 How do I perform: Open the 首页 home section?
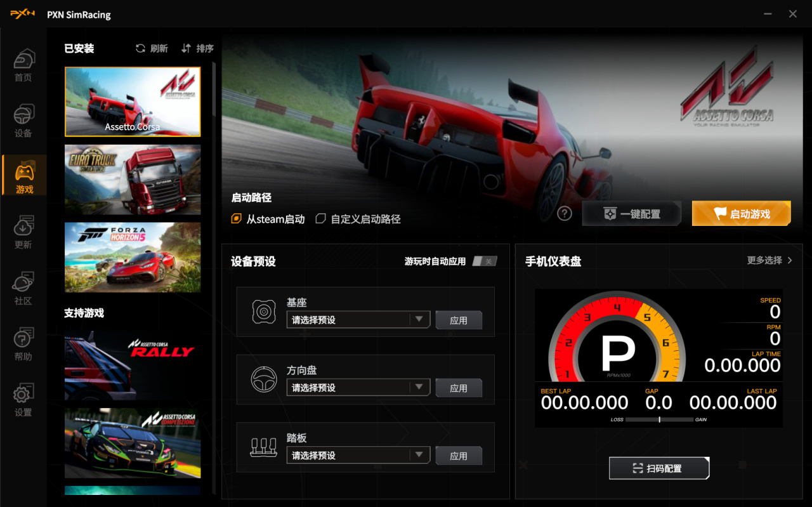[x=23, y=66]
